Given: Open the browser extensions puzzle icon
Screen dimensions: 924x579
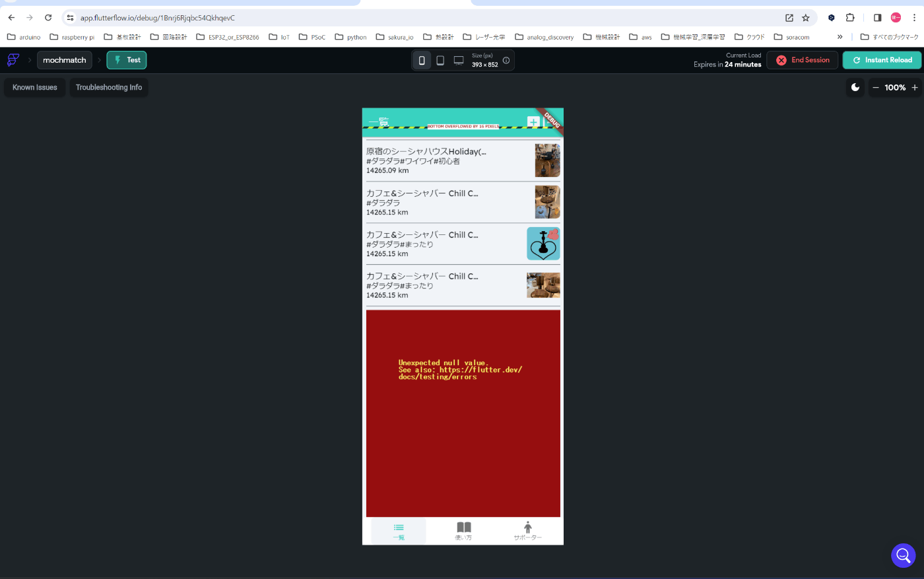Looking at the screenshot, I should coord(850,18).
